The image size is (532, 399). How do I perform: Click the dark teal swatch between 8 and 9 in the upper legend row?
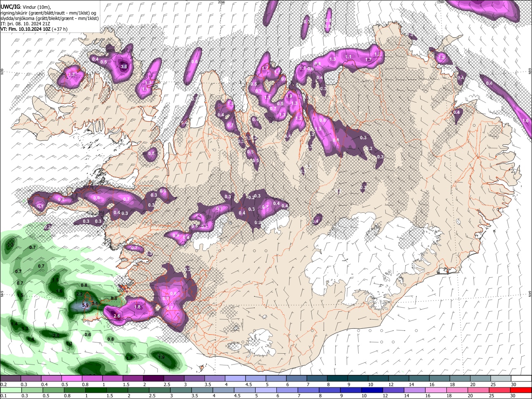click(x=337, y=379)
